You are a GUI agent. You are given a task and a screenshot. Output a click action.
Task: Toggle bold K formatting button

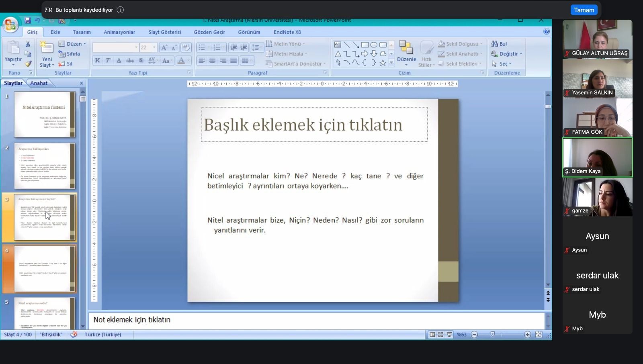point(98,61)
